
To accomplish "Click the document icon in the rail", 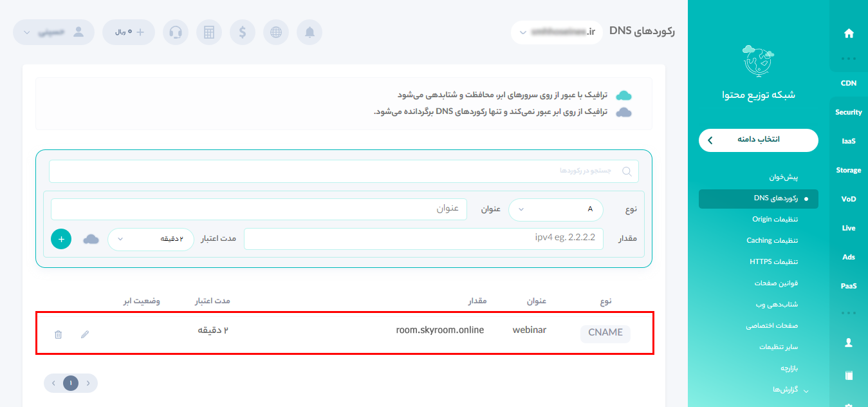I will point(849,375).
